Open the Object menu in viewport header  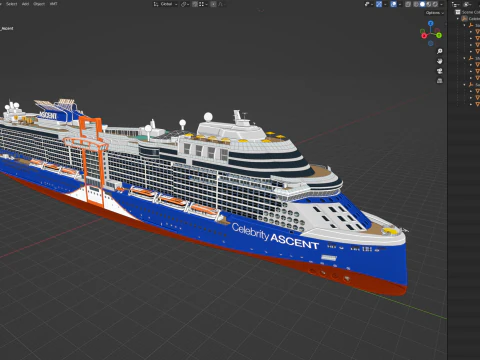pyautogui.click(x=39, y=4)
